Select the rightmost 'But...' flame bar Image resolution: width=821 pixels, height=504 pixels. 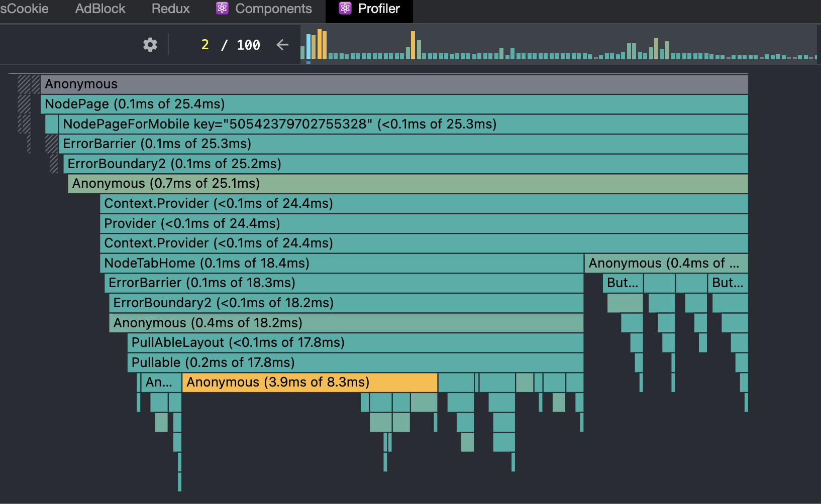point(728,283)
